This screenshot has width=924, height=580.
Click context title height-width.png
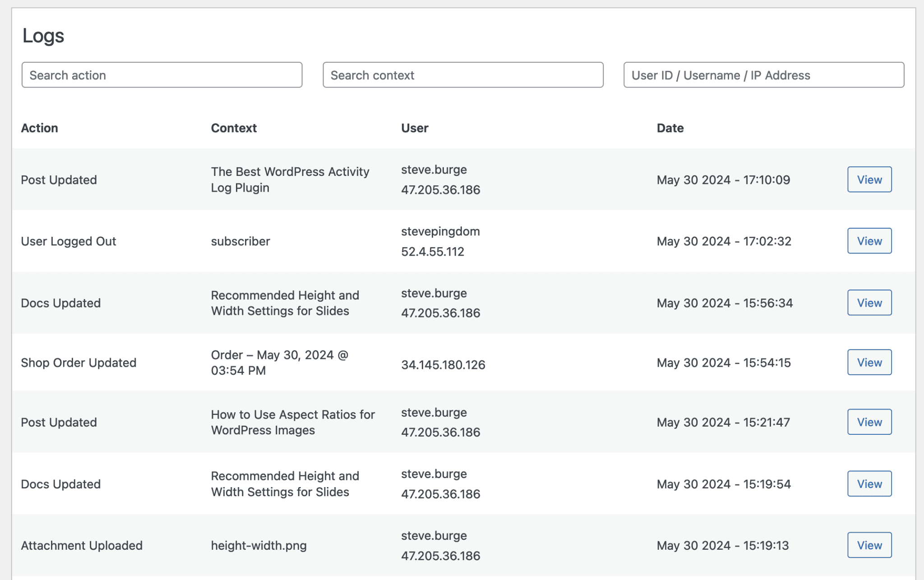[x=259, y=546]
